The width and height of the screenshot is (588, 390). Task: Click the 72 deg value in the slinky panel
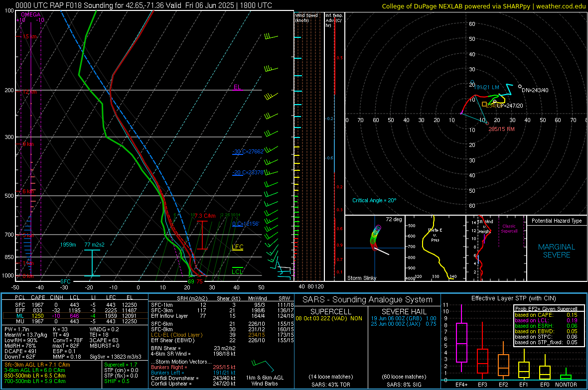394,219
